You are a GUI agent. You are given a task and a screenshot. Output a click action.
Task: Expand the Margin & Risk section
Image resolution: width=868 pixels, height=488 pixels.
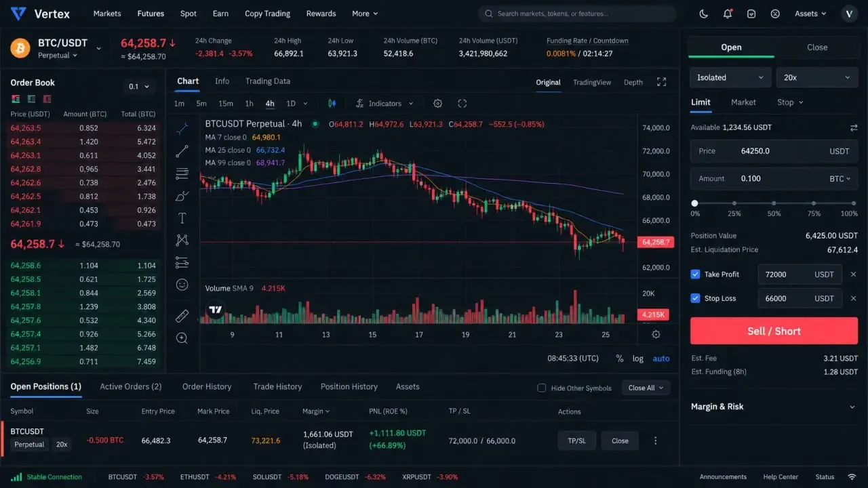coord(774,407)
